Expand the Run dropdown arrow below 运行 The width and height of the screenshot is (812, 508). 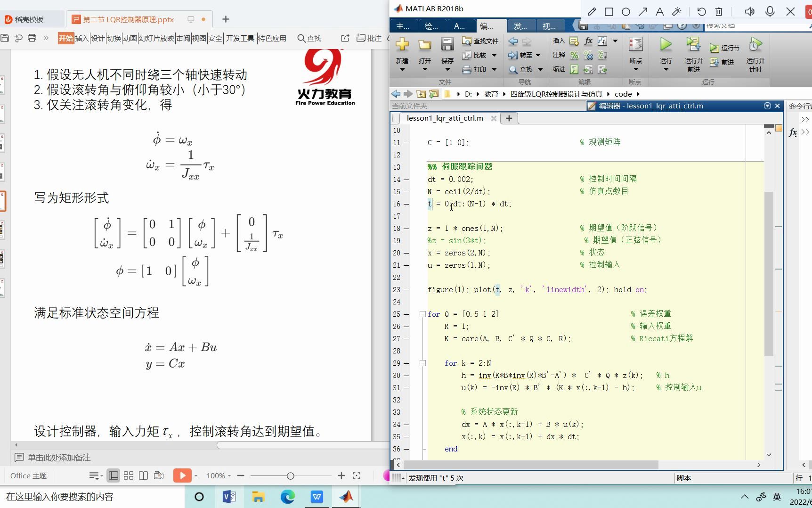click(666, 70)
